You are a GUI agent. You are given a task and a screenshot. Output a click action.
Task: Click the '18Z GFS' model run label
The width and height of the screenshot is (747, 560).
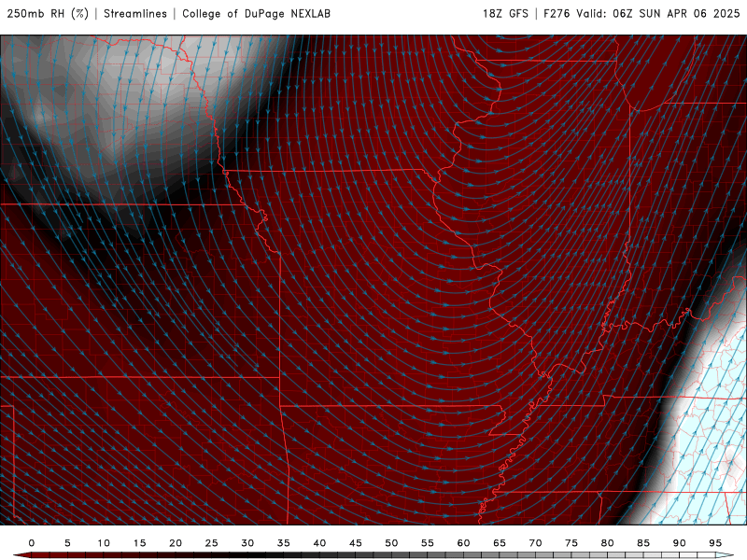(x=505, y=14)
